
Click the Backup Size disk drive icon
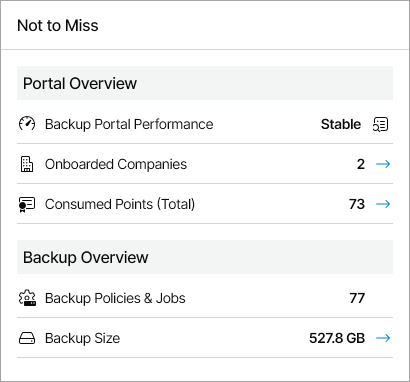click(x=27, y=338)
